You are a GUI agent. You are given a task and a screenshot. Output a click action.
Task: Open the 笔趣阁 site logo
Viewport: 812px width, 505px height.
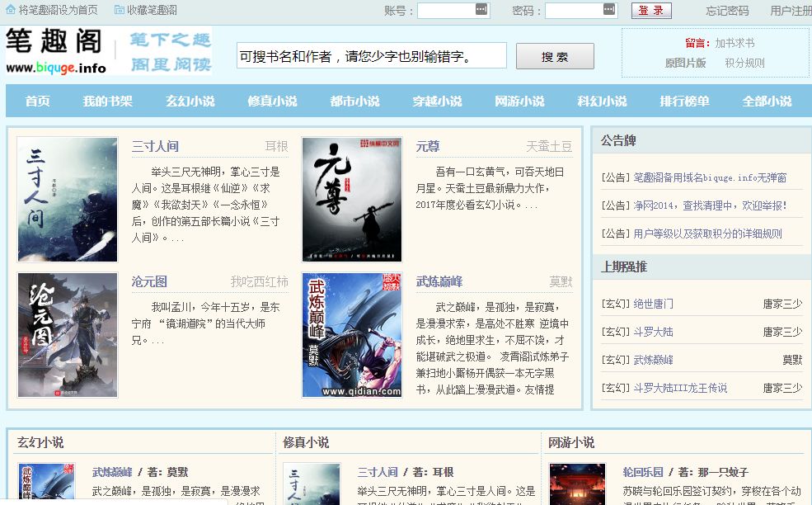109,51
